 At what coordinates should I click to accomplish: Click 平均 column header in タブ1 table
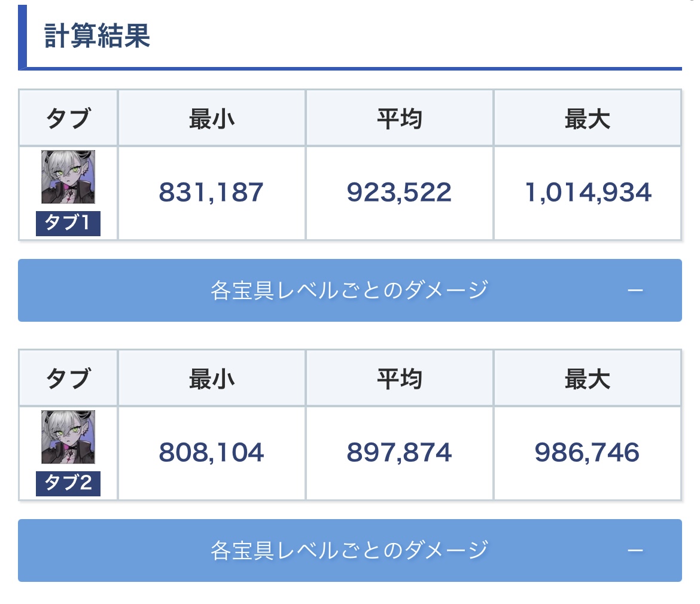click(399, 119)
